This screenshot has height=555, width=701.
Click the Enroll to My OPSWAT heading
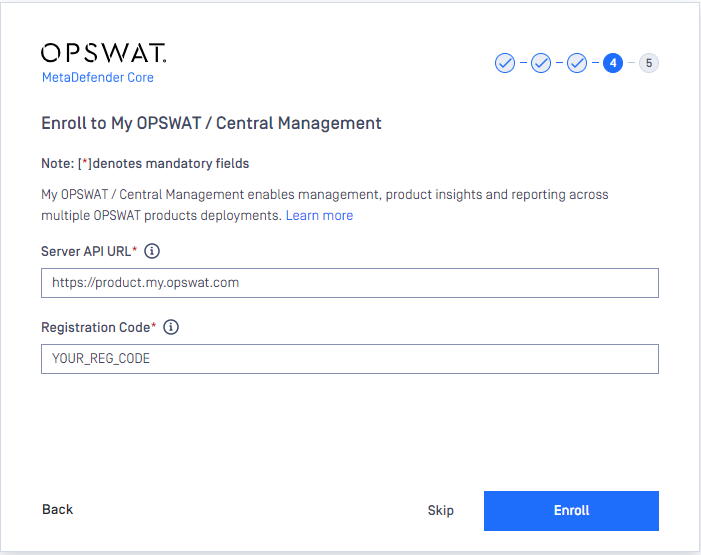click(211, 123)
